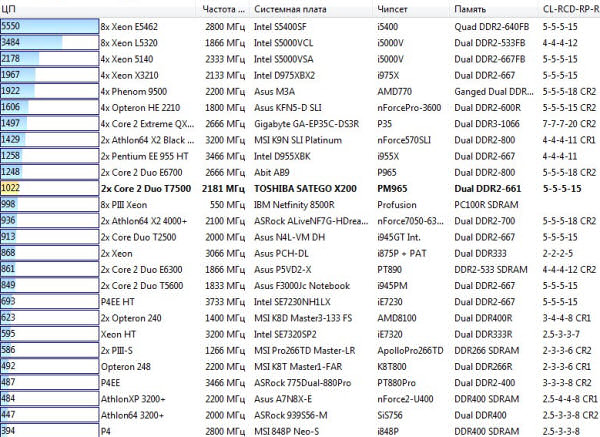Click the 7-7-7-20 CR2 timing cell
600x437 pixels.
(569, 124)
